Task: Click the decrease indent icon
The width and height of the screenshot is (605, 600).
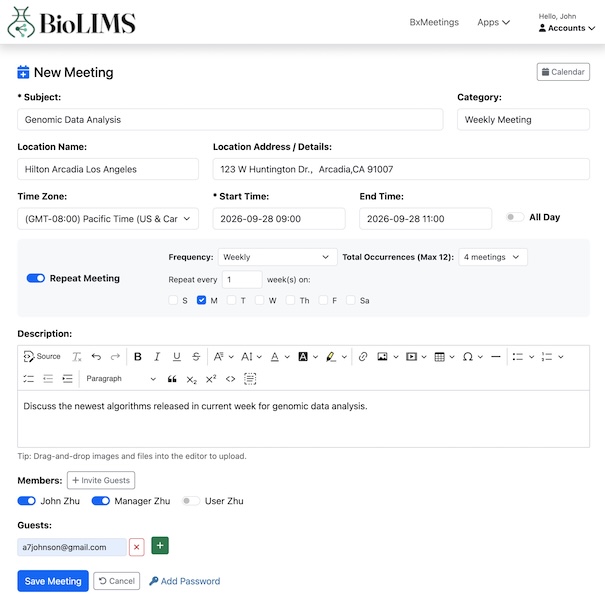Action: click(x=48, y=379)
